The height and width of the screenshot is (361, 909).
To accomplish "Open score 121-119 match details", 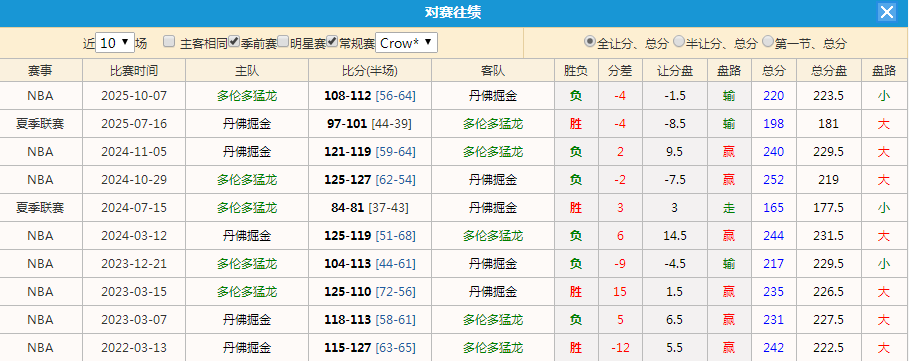I will tap(348, 152).
